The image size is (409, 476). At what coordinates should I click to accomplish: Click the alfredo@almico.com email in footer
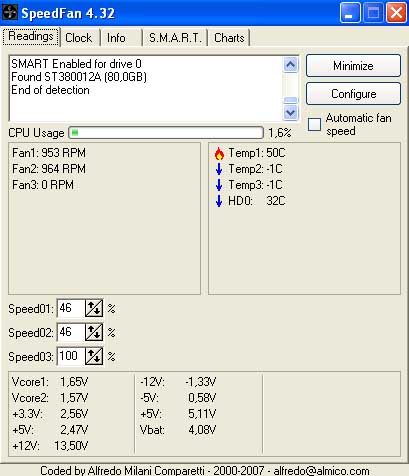(x=322, y=470)
